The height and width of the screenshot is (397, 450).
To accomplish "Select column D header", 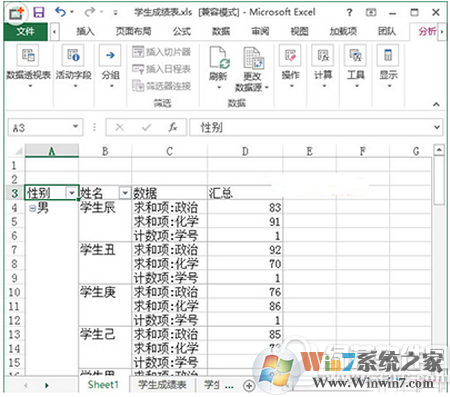I will tap(245, 151).
